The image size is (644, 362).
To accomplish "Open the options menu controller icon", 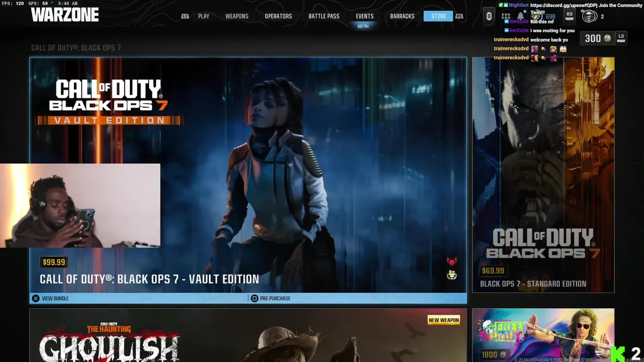I will coord(489,16).
